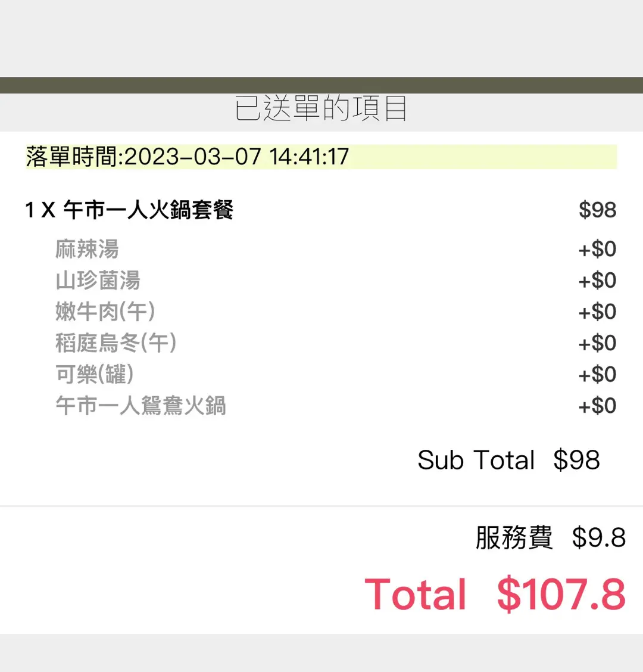
Task: Click the $9.8 service charge amount
Action: 599,537
